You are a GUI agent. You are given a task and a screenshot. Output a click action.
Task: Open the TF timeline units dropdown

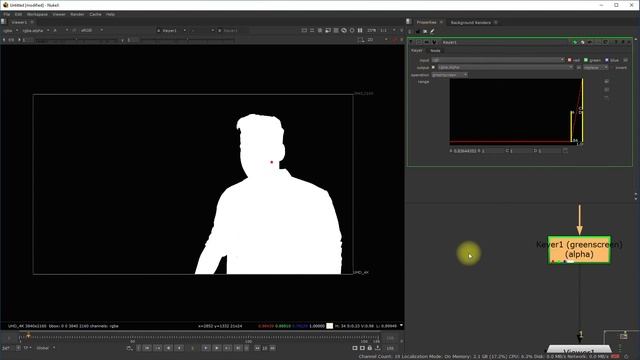(27, 348)
